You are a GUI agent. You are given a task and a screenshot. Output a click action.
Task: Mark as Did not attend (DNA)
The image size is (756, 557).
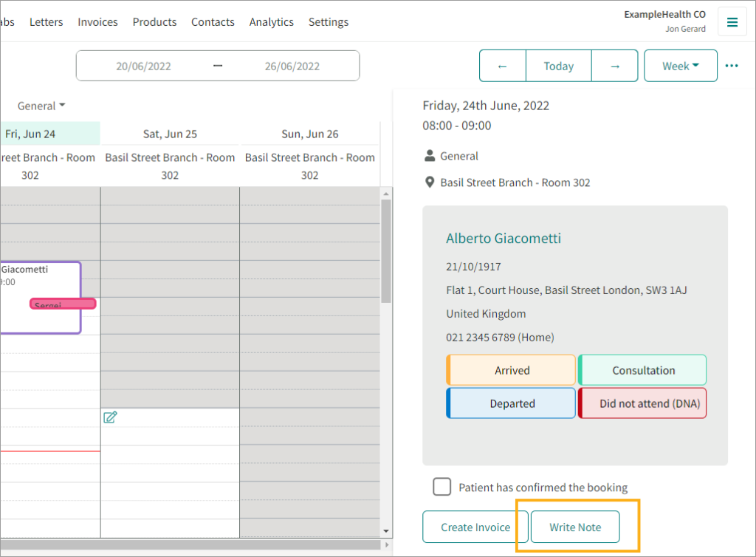click(643, 403)
